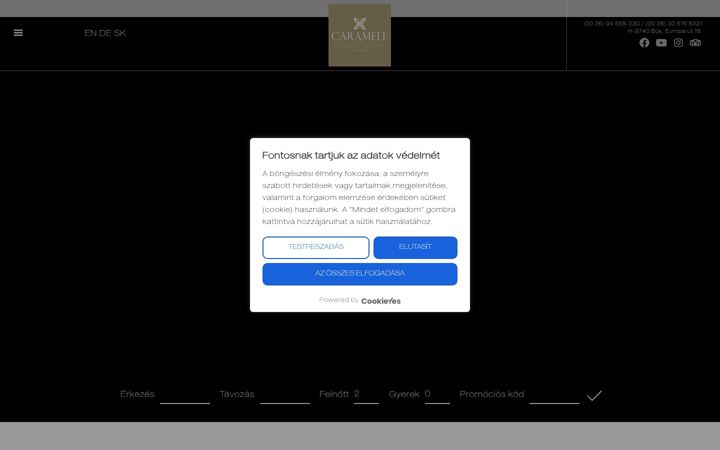The image size is (720, 450).
Task: Open the CookieYes powered-by link
Action: pos(381,301)
